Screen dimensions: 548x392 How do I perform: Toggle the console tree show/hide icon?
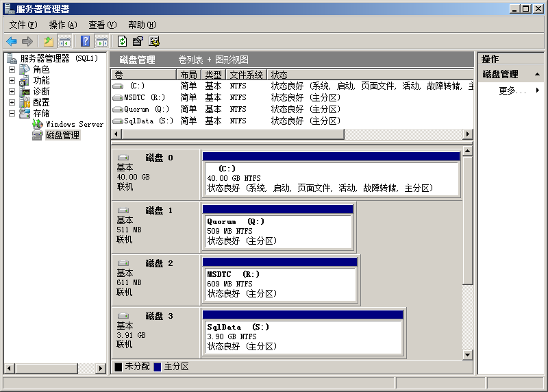(x=65, y=41)
